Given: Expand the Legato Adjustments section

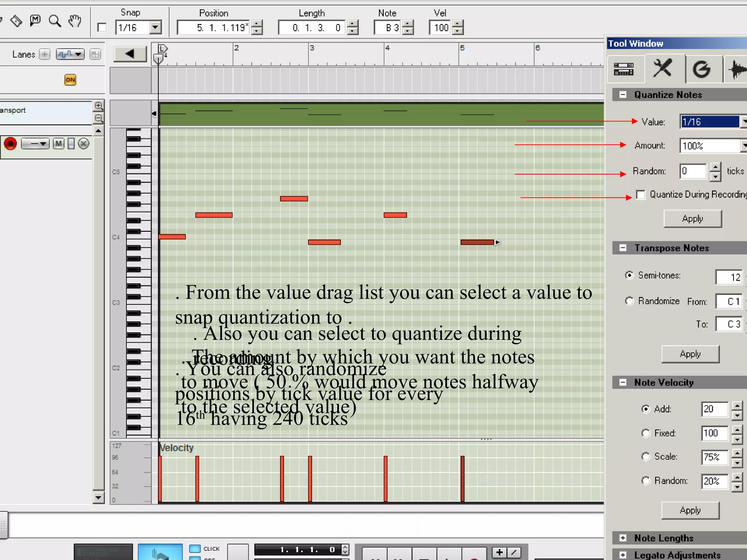Looking at the screenshot, I should coord(623,555).
